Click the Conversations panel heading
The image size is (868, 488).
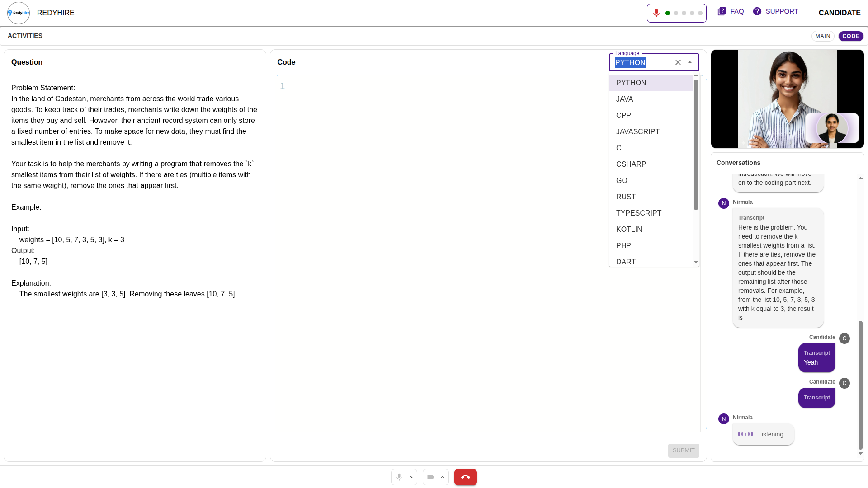738,163
